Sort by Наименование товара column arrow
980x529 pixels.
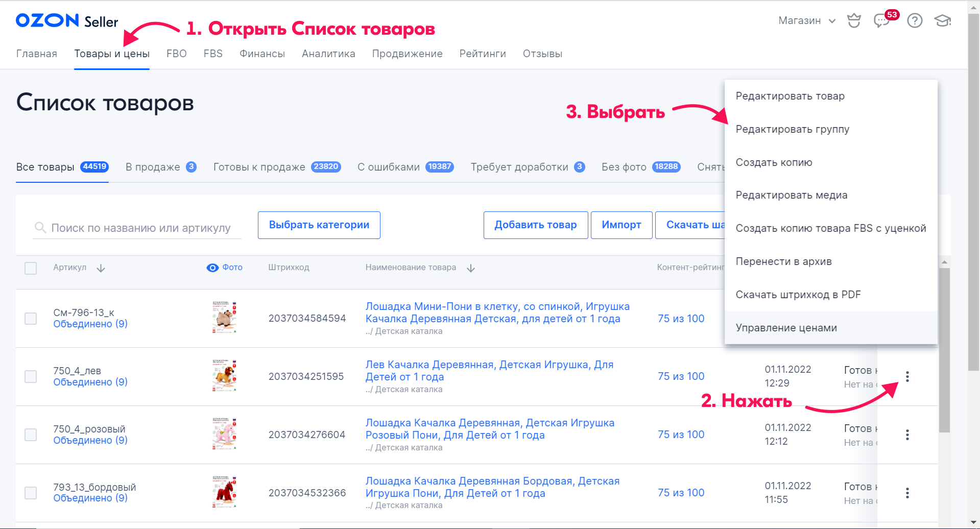(x=471, y=269)
